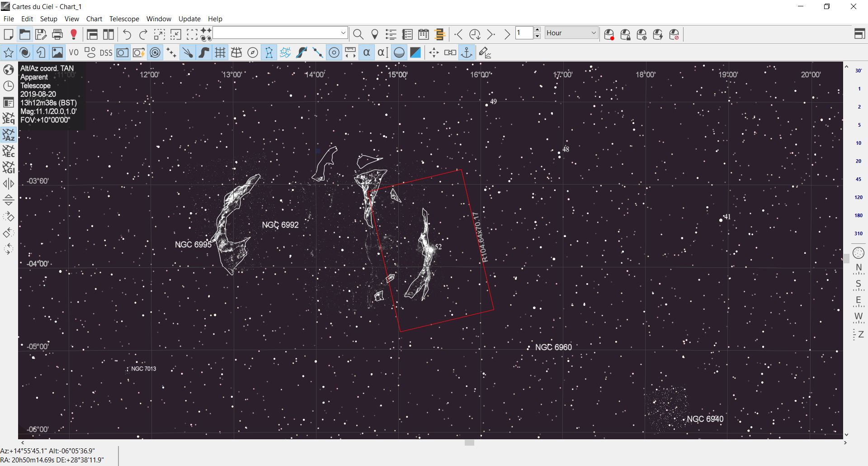Point the chart toward Zenith (Z)

(x=859, y=335)
